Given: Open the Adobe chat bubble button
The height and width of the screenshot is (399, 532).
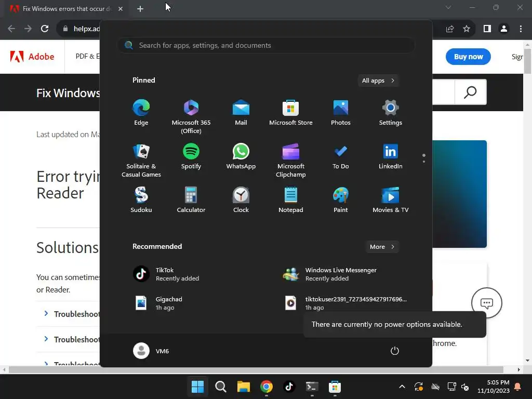Looking at the screenshot, I should click(x=486, y=303).
